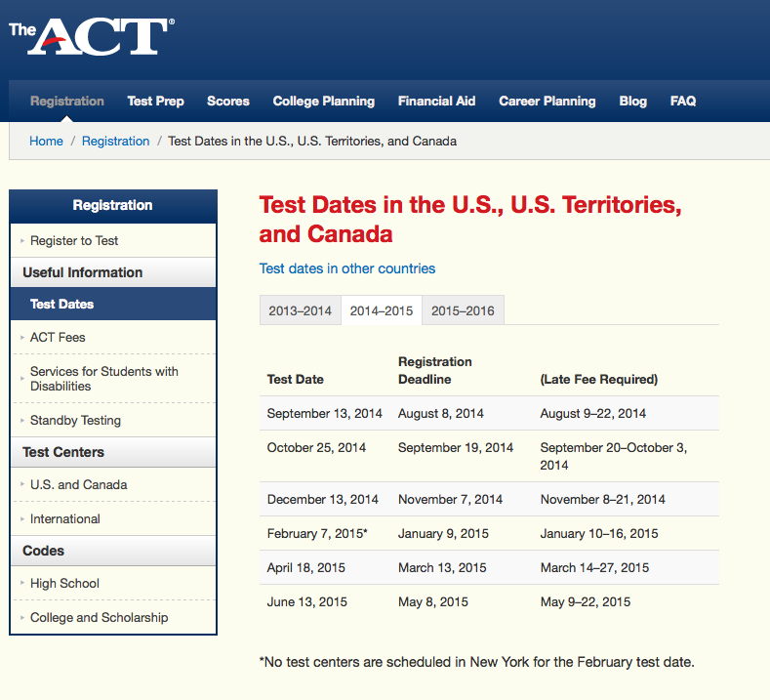Follow Test dates in other countries link

[x=347, y=268]
